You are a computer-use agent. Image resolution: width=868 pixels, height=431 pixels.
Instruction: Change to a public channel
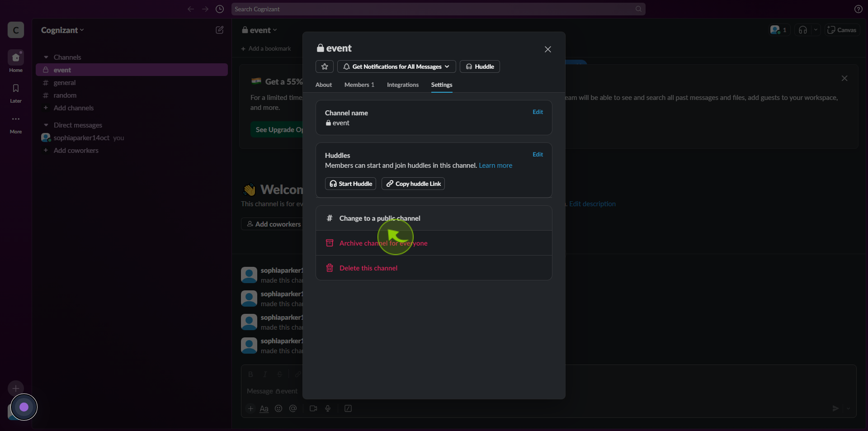pos(434,218)
